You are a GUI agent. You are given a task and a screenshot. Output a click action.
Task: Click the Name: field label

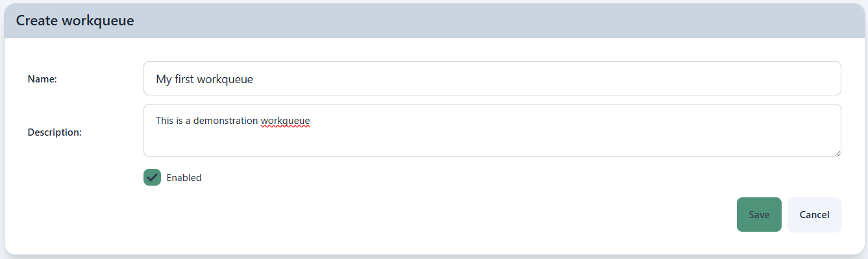point(43,79)
